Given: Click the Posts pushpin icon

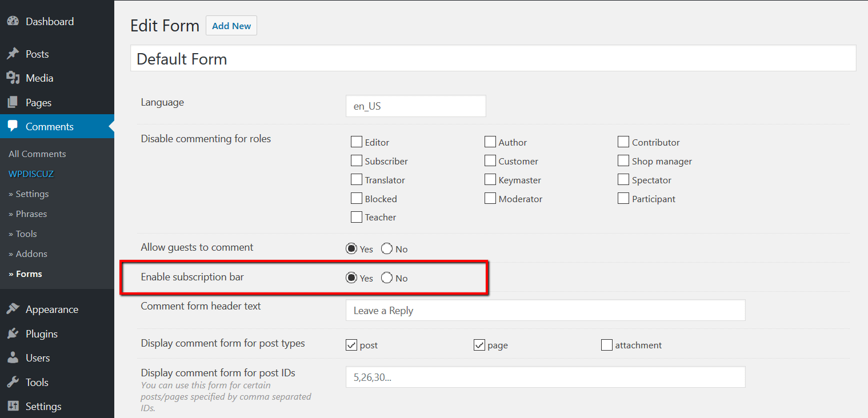Looking at the screenshot, I should coord(13,54).
